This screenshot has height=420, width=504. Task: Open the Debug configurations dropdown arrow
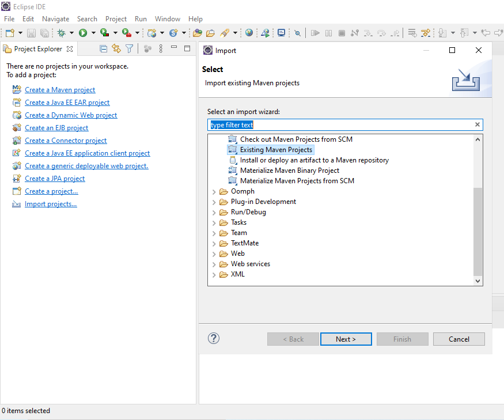71,33
